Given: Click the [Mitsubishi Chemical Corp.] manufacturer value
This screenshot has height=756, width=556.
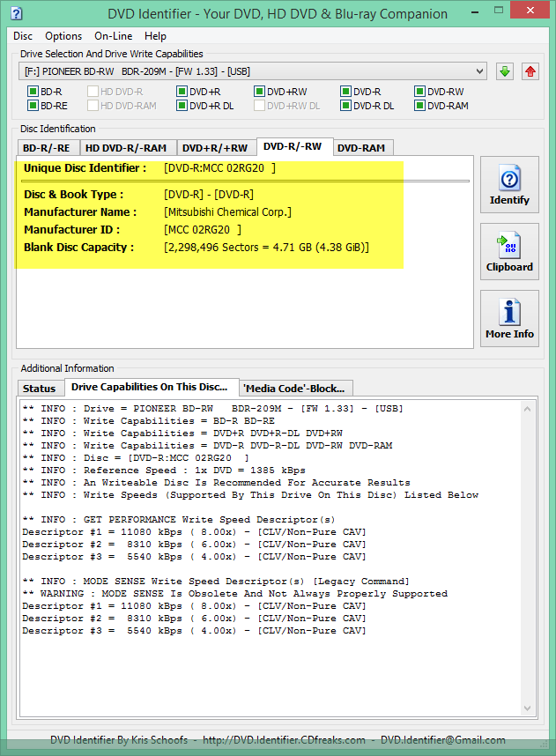Looking at the screenshot, I should pyautogui.click(x=227, y=212).
